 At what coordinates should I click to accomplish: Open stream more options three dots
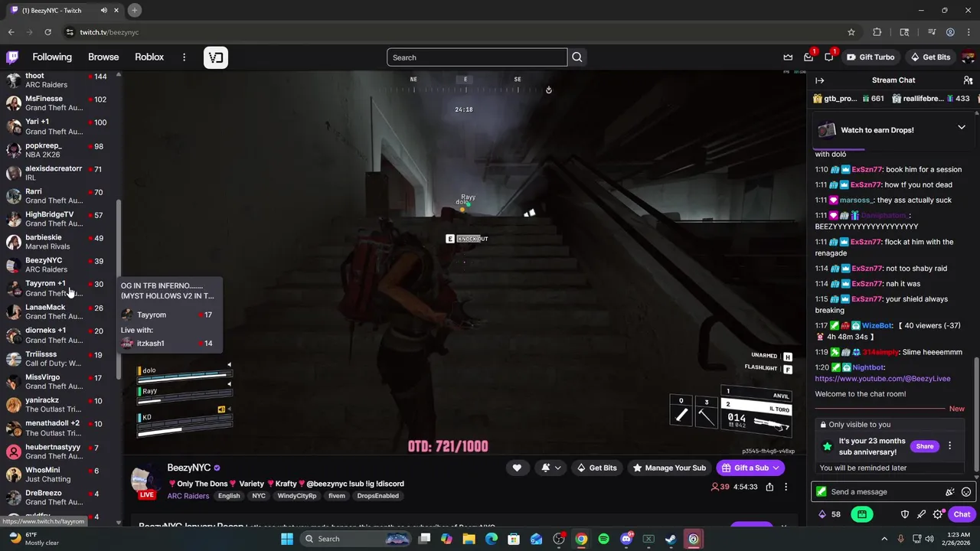786,487
